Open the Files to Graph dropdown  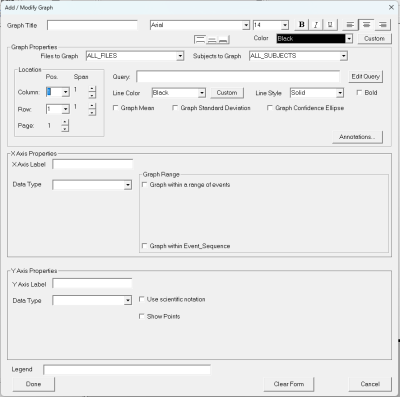click(180, 56)
